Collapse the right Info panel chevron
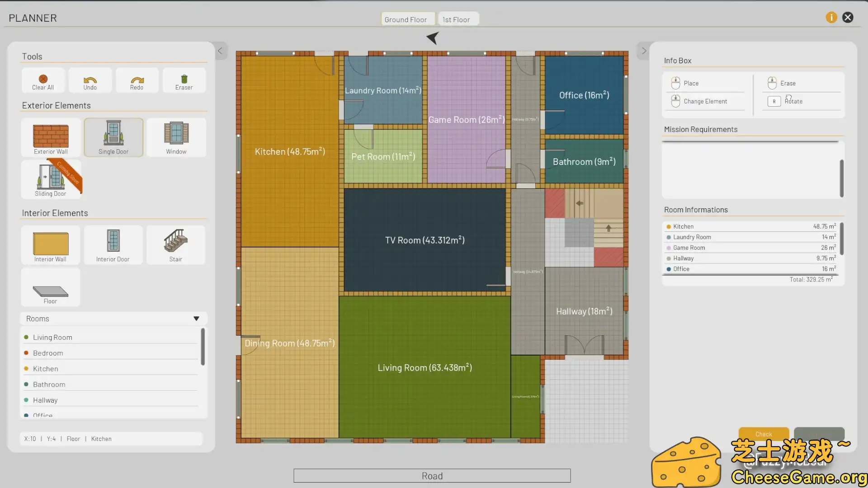Viewport: 868px width, 488px height. 644,51
